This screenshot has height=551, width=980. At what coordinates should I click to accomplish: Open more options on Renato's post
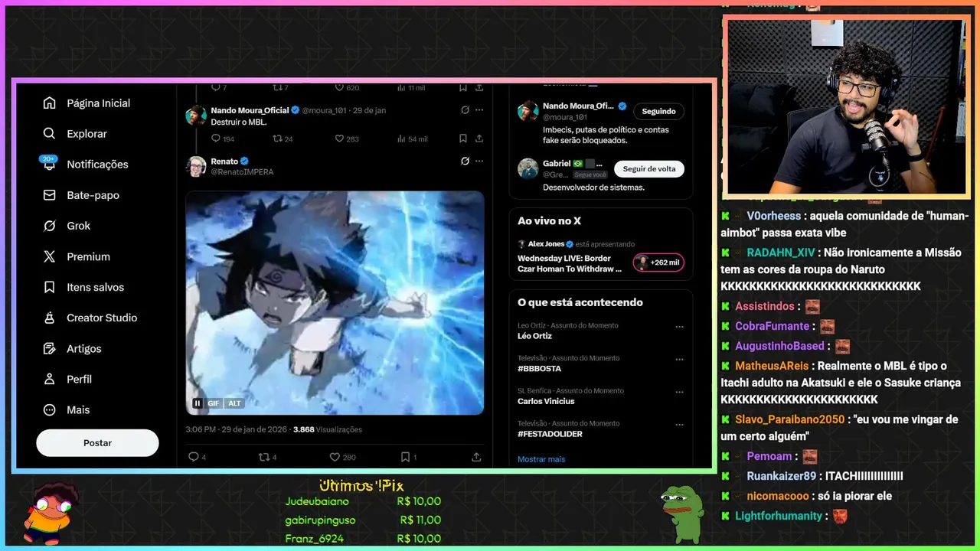click(479, 161)
